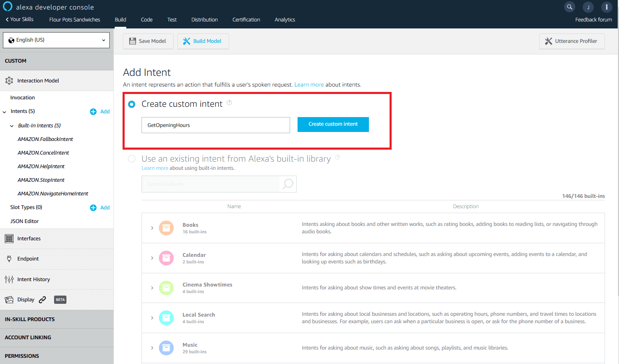619x364 pixels.
Task: Click the help icon beside built-in library heading
Action: tap(338, 157)
